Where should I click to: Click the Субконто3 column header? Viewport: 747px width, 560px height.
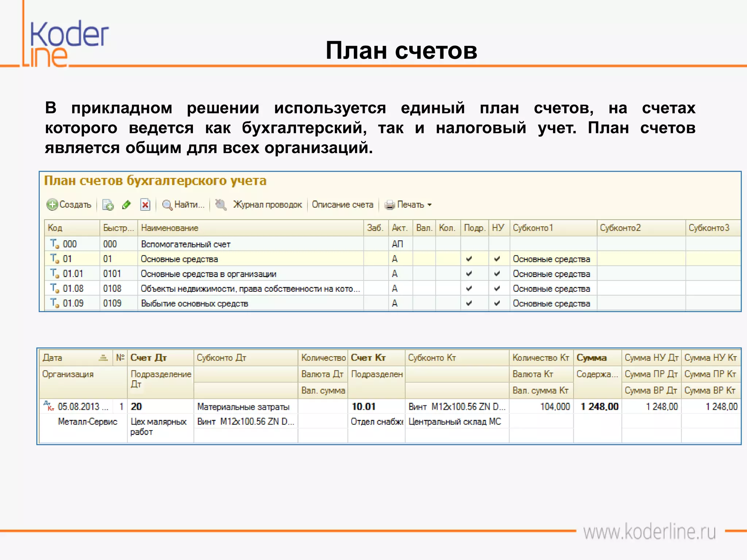[x=713, y=228]
